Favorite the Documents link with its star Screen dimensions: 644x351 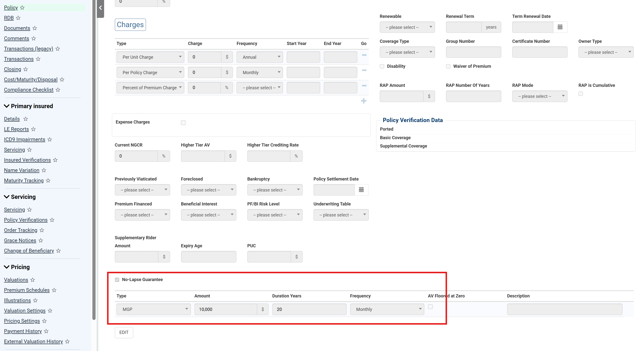coord(35,28)
